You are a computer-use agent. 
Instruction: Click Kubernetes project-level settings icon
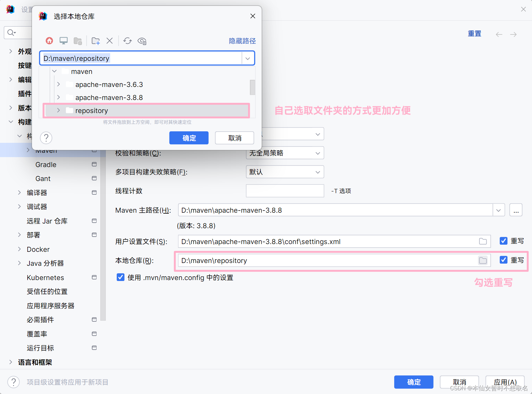click(94, 277)
